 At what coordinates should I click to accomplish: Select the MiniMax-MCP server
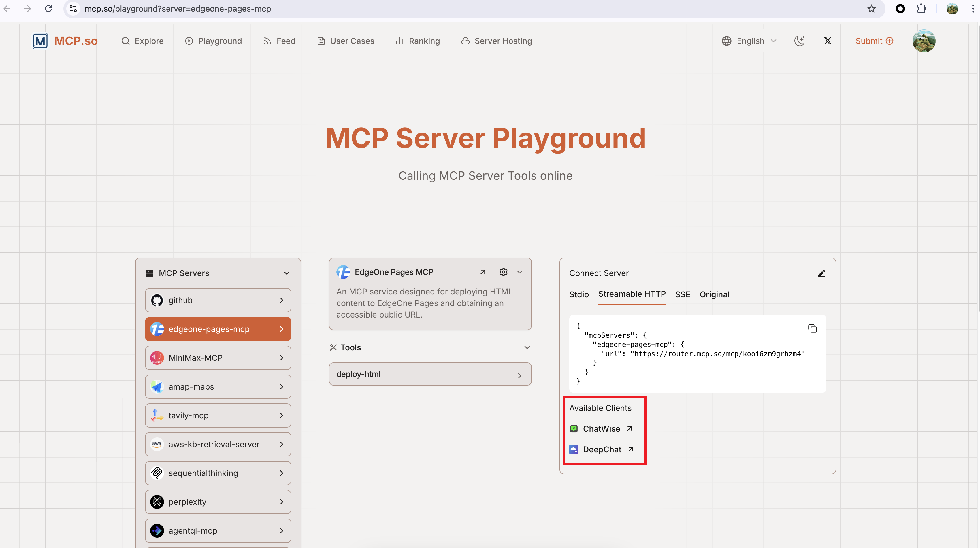click(x=218, y=358)
